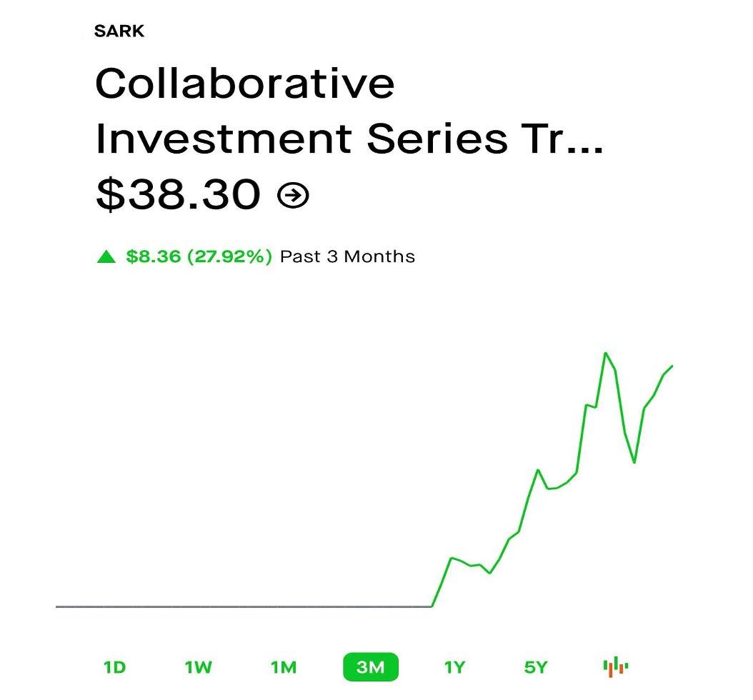This screenshot has height=700, width=753.
Task: Select the 1W time range
Action: (x=199, y=667)
